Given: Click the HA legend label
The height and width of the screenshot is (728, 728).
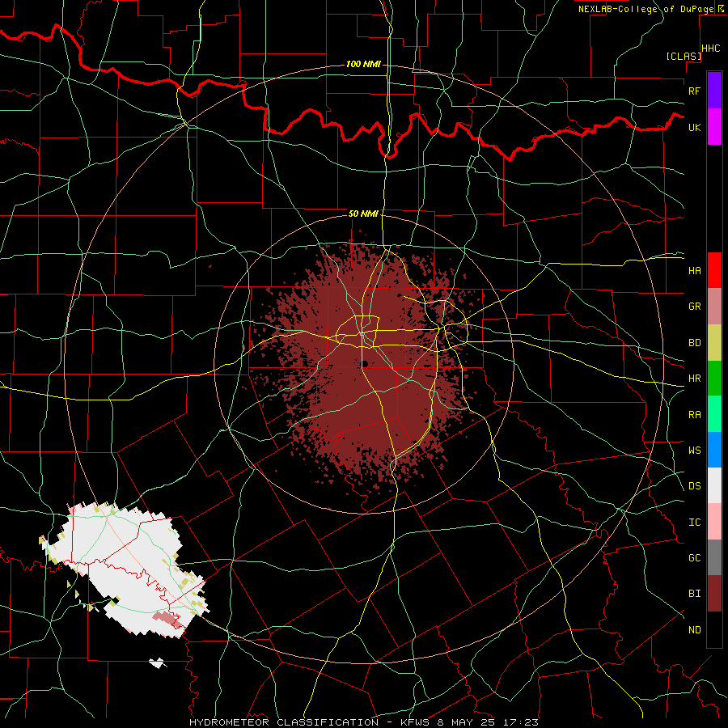Looking at the screenshot, I should [x=695, y=271].
